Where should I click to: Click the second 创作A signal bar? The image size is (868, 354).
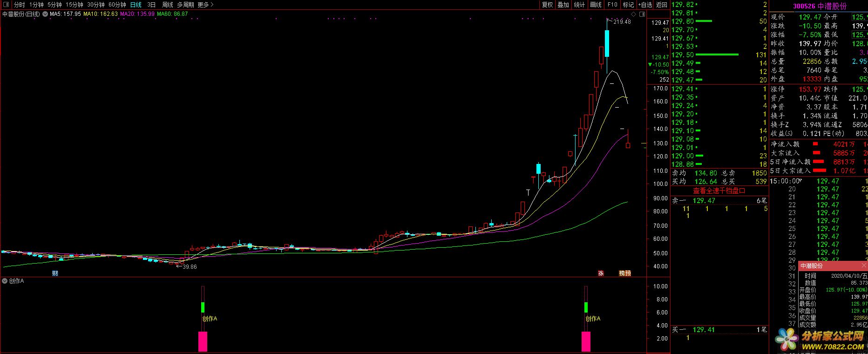pos(586,341)
